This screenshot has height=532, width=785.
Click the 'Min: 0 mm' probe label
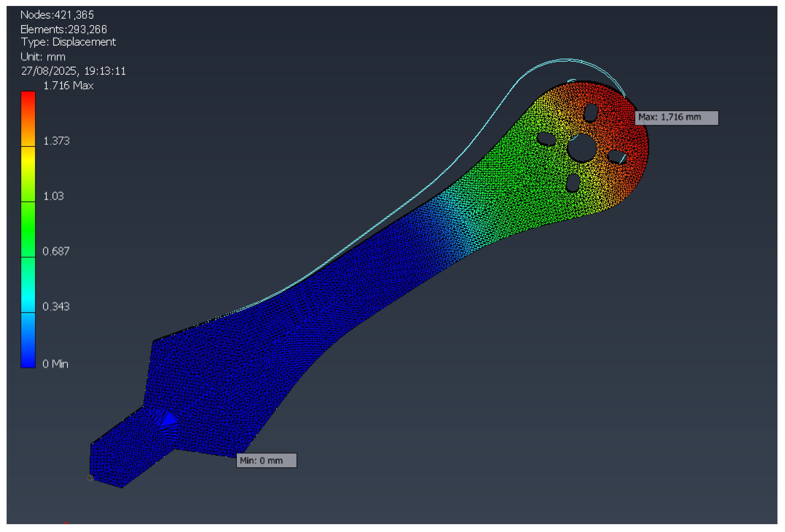click(x=266, y=461)
